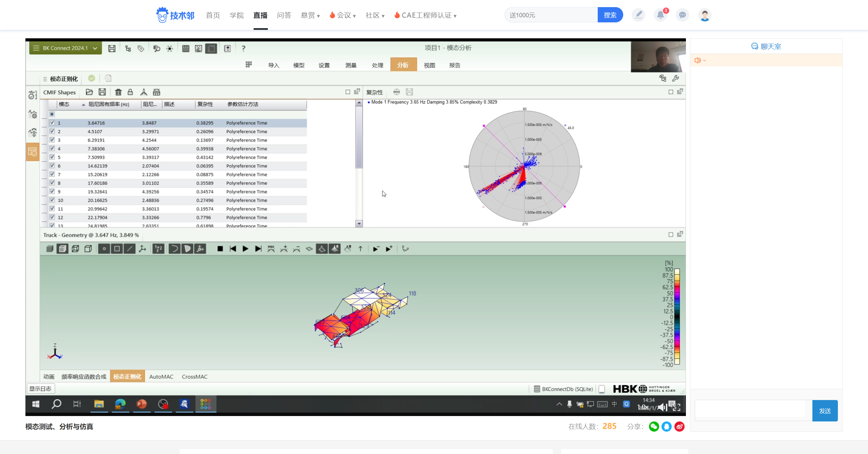Toggle checkbox for mode 10
Screen dimensions: 868x454
pyautogui.click(x=52, y=200)
